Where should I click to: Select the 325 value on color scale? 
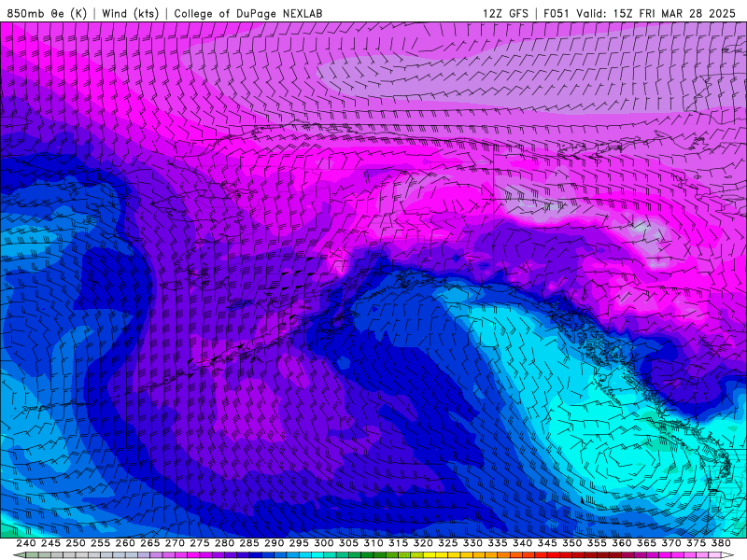point(448,543)
